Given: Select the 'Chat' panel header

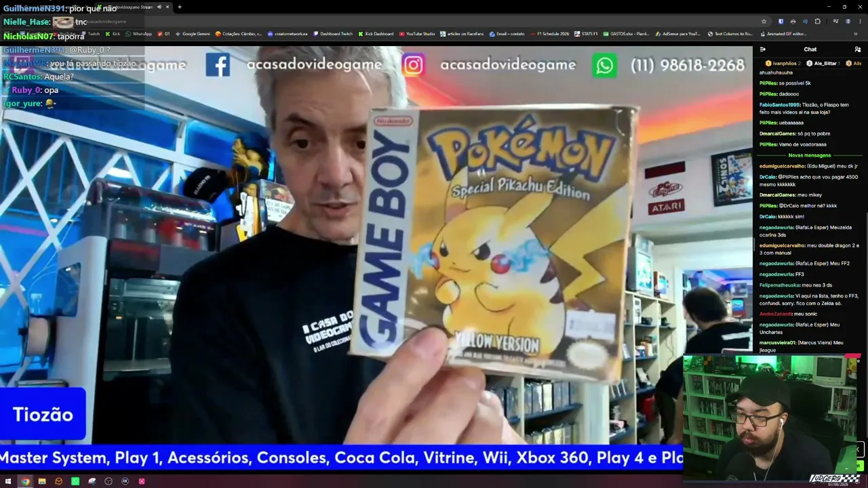Looking at the screenshot, I should click(810, 49).
